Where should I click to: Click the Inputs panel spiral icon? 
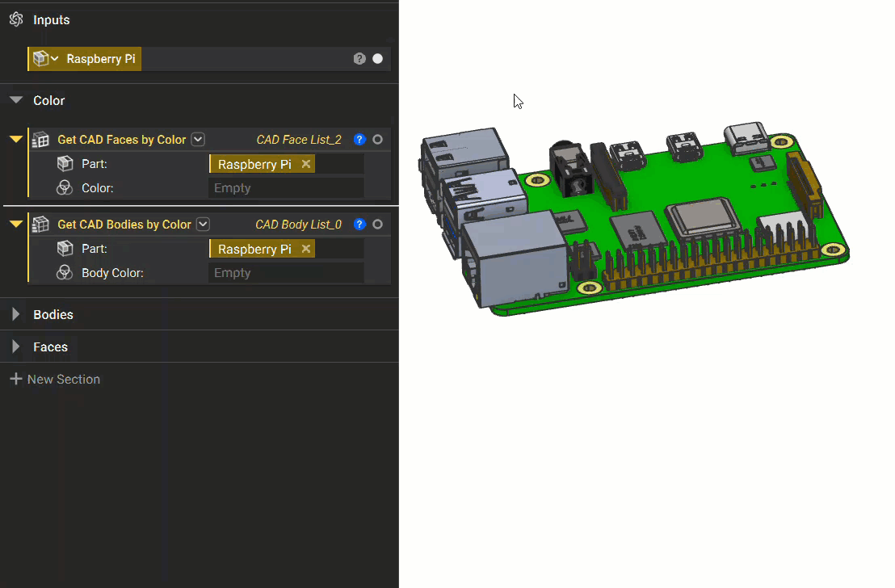pos(15,19)
